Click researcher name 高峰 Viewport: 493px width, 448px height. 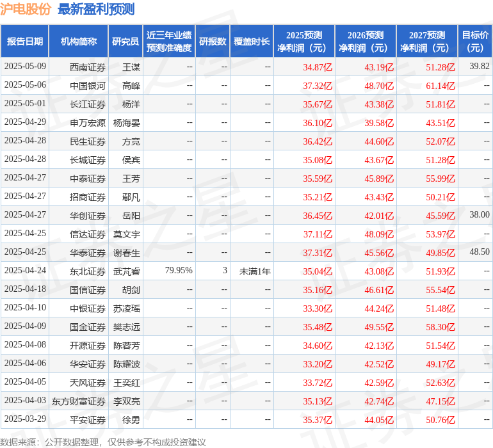click(x=131, y=86)
